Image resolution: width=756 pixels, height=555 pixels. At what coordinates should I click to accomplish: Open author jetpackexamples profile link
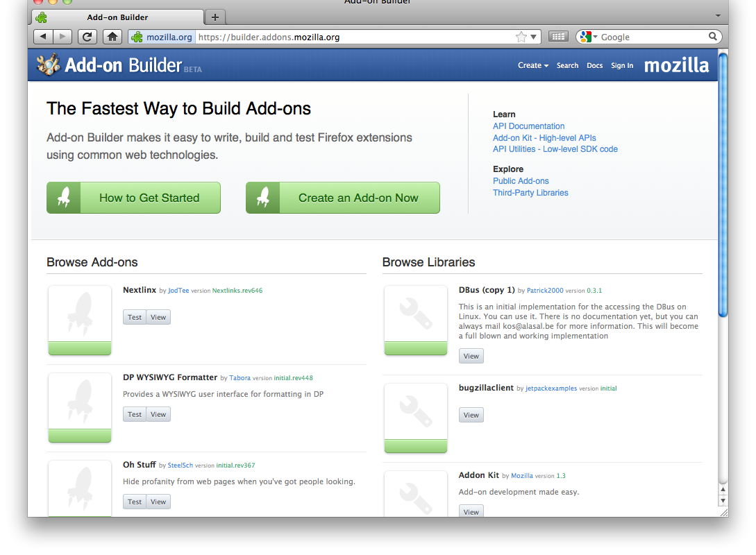click(551, 388)
